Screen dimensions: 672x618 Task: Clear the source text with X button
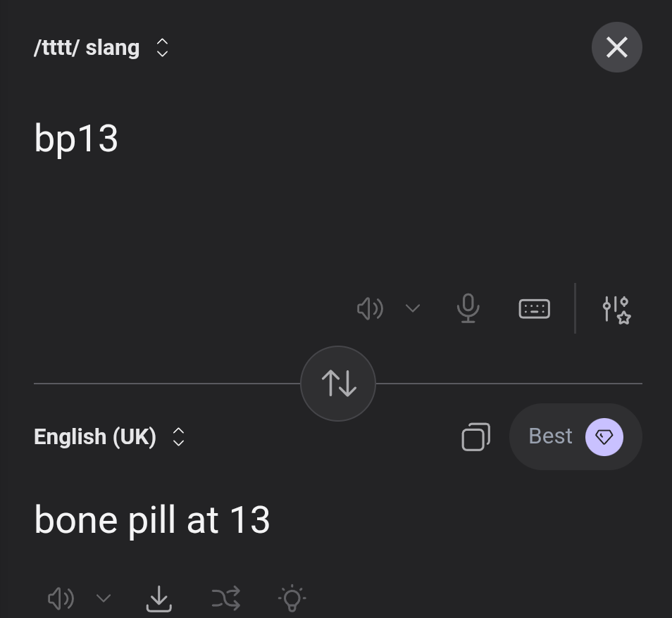[616, 47]
